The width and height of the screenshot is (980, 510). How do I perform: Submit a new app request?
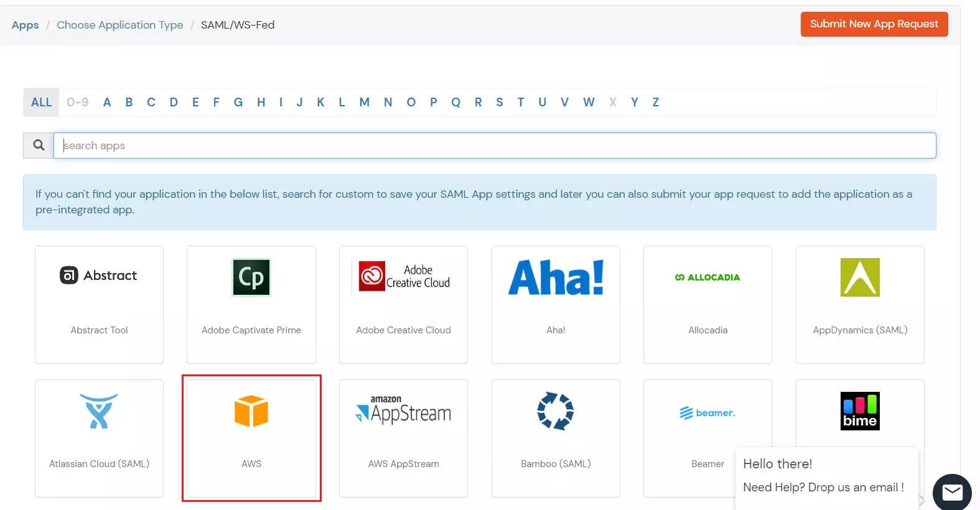874,24
